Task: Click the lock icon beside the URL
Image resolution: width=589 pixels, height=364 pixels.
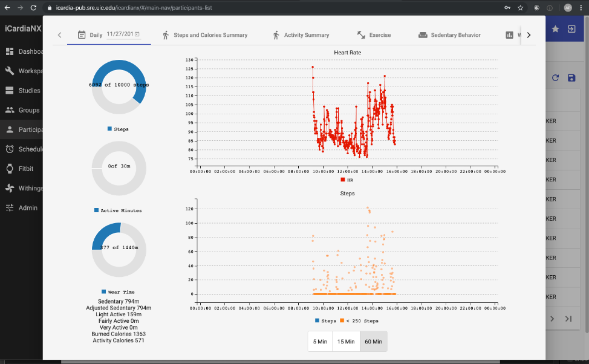Action: click(x=50, y=7)
